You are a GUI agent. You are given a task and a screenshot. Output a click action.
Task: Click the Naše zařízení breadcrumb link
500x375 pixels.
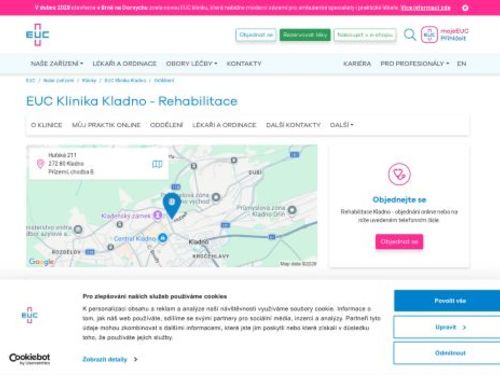tap(58, 80)
